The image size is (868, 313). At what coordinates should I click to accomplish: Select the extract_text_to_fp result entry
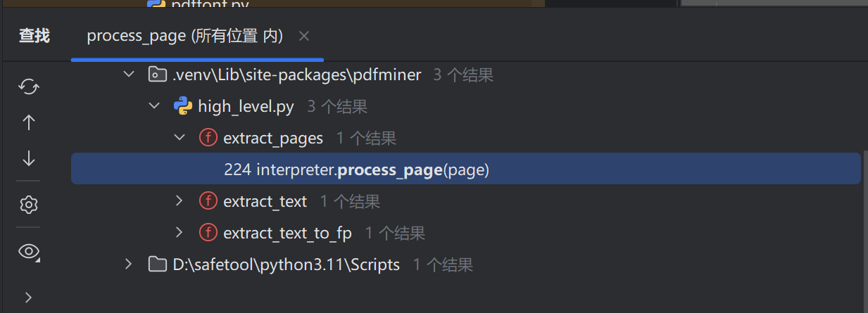287,233
